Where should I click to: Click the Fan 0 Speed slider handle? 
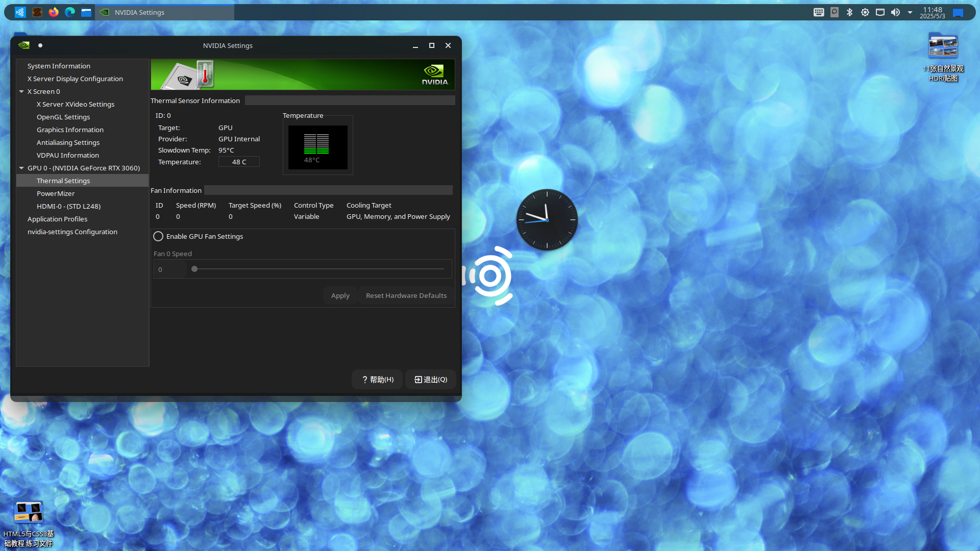(194, 269)
